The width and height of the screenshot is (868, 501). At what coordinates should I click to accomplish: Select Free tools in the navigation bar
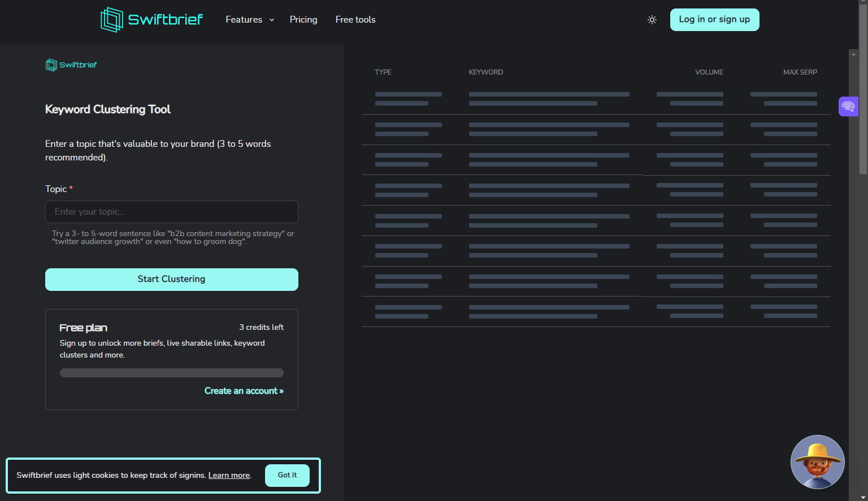coord(355,19)
